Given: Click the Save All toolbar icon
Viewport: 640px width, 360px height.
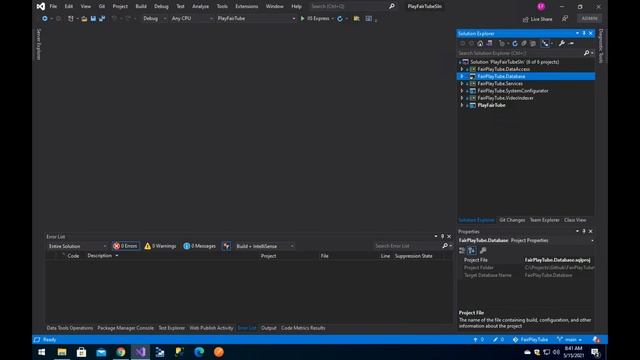Looking at the screenshot, I should [102, 18].
